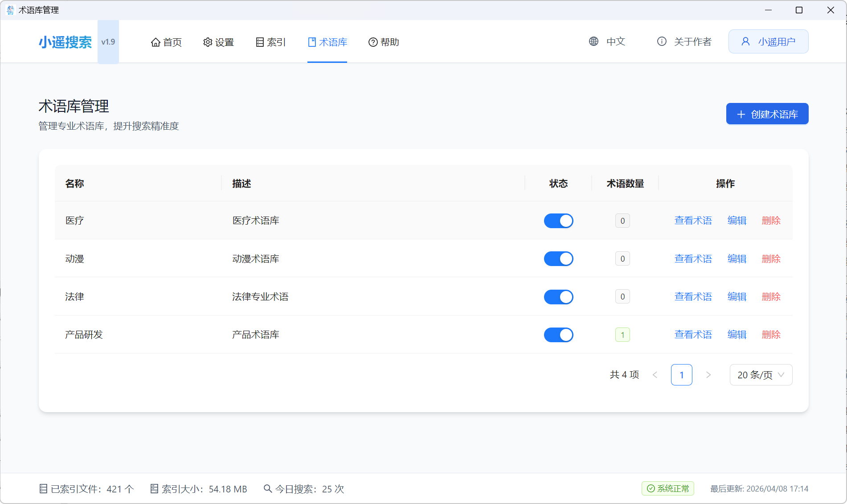
Task: Delete the 动漫 glossary
Action: pyautogui.click(x=771, y=259)
